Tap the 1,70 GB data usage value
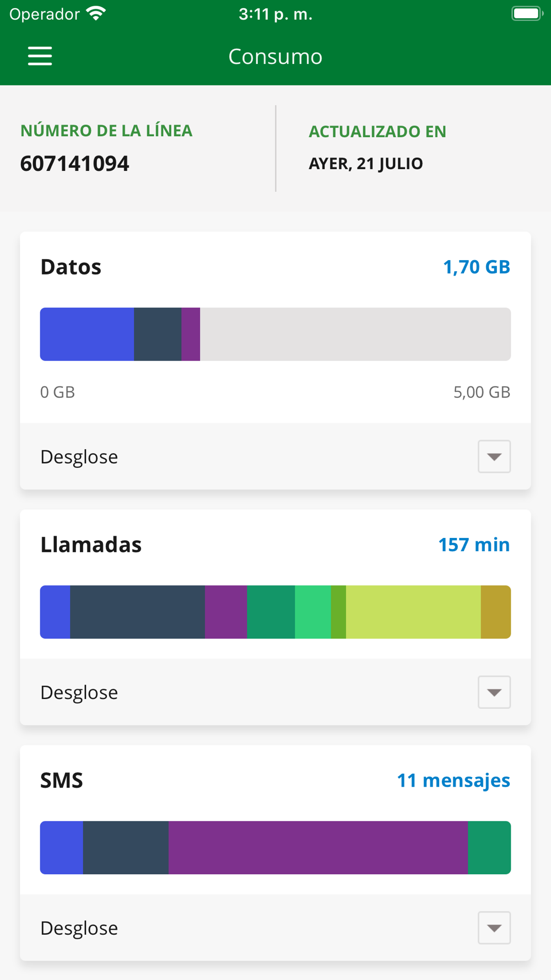 click(x=477, y=267)
